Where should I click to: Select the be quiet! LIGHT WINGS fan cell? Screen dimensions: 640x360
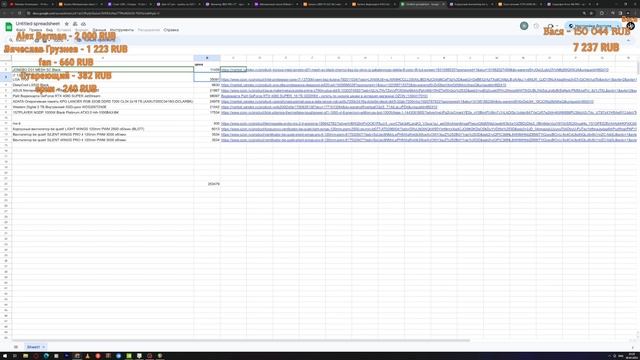[102, 129]
